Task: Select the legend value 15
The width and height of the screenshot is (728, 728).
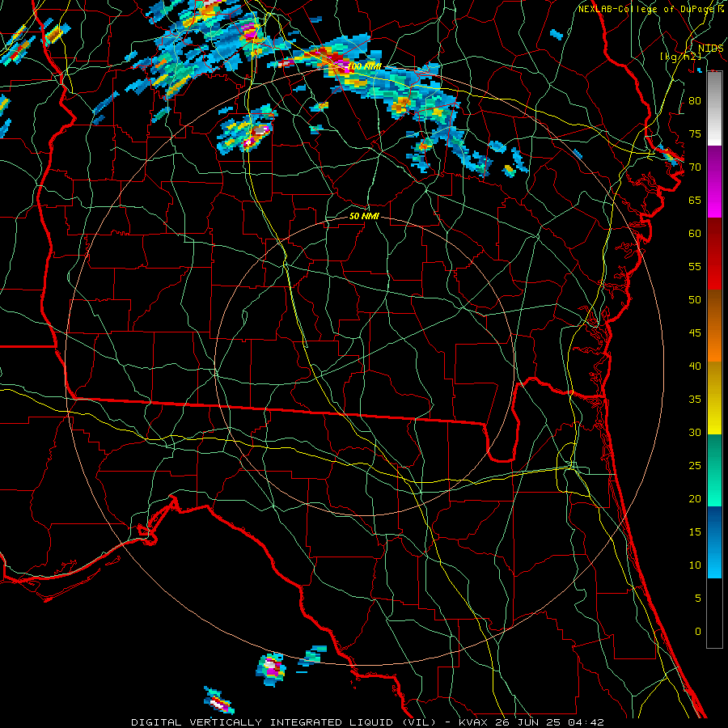Action: click(x=695, y=531)
